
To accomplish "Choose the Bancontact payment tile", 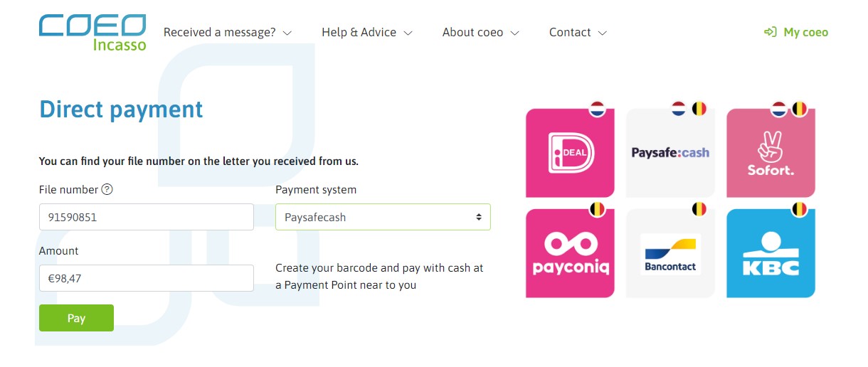I will [670, 253].
